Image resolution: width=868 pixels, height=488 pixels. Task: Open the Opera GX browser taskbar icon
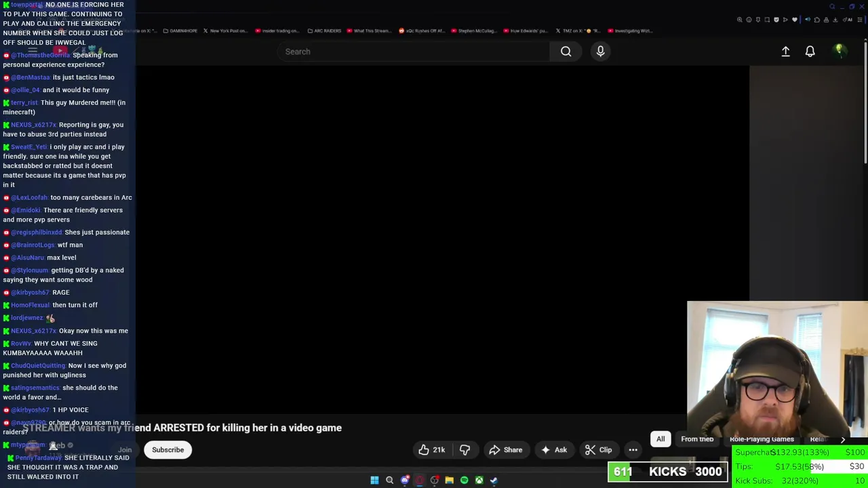(x=419, y=481)
